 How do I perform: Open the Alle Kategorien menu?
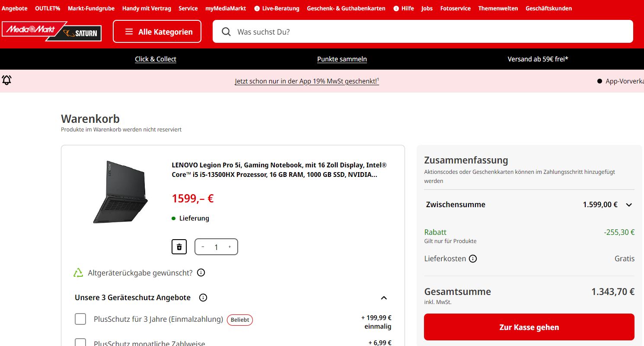point(157,32)
